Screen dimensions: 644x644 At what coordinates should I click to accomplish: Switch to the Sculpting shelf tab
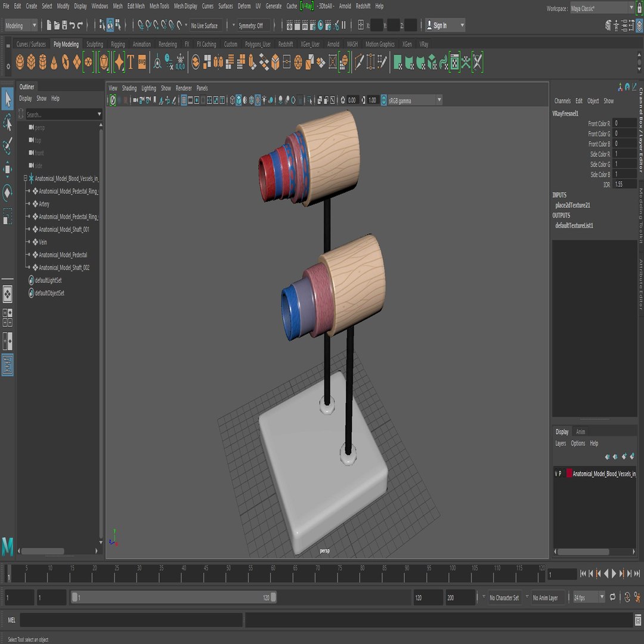tap(94, 44)
